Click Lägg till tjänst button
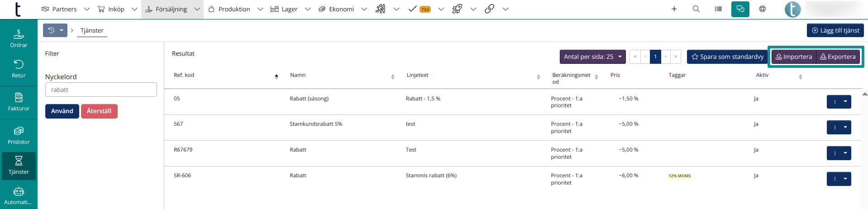 (x=835, y=30)
